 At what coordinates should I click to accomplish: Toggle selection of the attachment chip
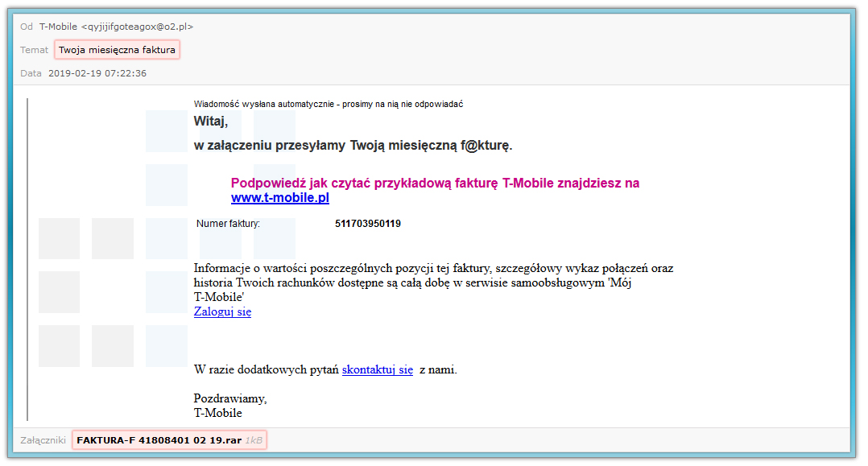coord(169,439)
